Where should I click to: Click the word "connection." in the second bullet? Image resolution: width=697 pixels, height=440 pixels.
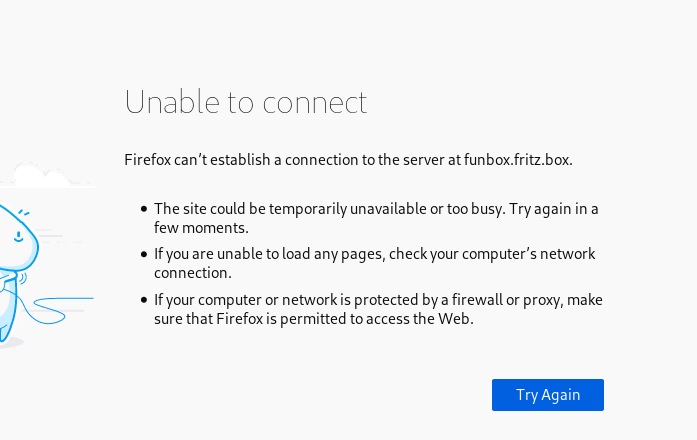[193, 273]
